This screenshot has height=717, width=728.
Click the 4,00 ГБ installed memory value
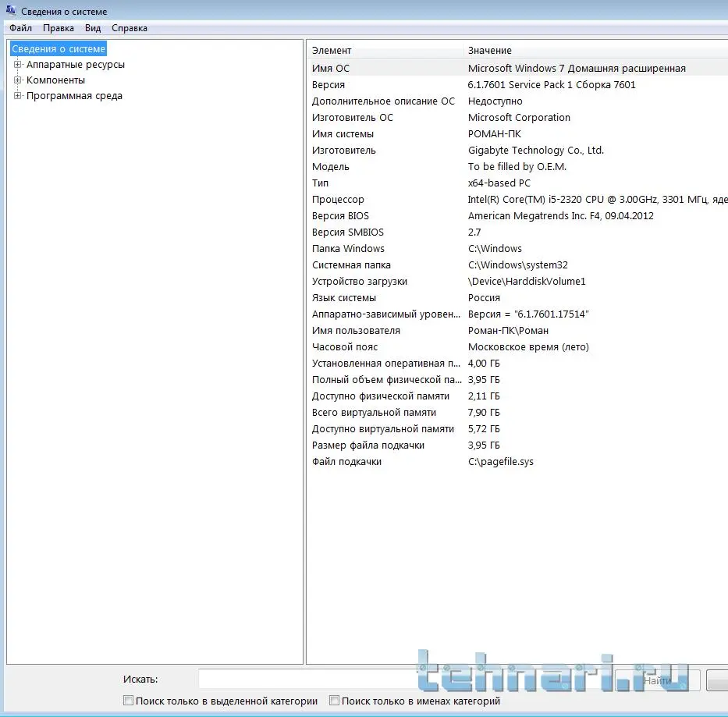point(484,364)
